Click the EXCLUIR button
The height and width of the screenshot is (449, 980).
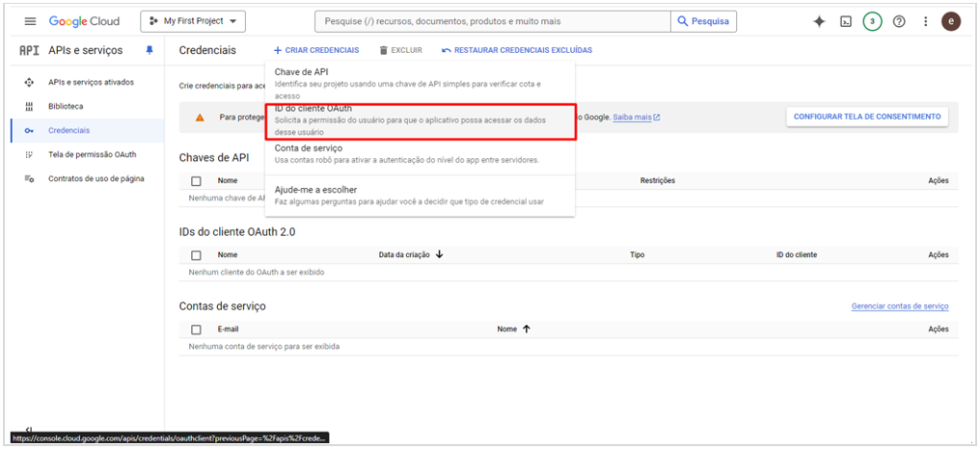[400, 50]
